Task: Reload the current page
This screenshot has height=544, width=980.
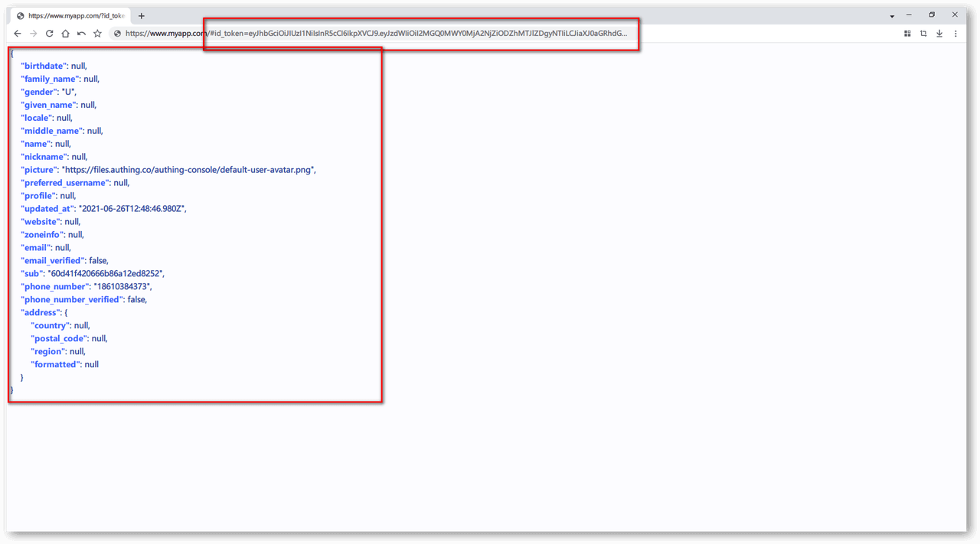Action: point(49,34)
